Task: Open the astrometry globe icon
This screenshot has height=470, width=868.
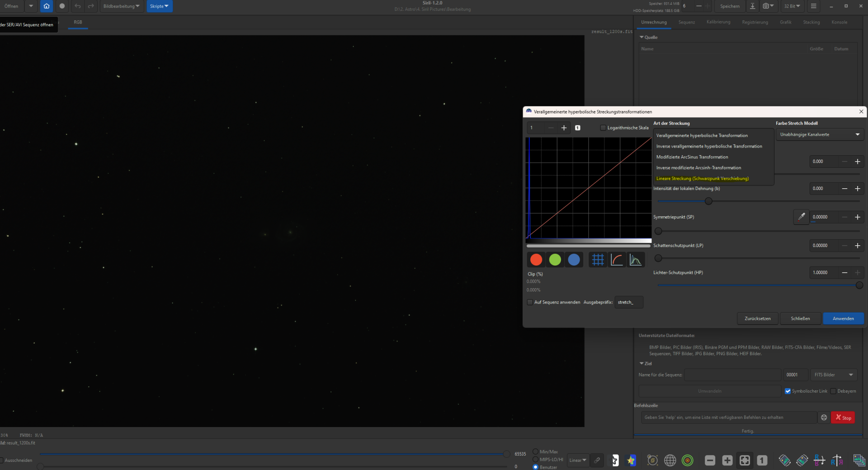Action: click(x=670, y=461)
